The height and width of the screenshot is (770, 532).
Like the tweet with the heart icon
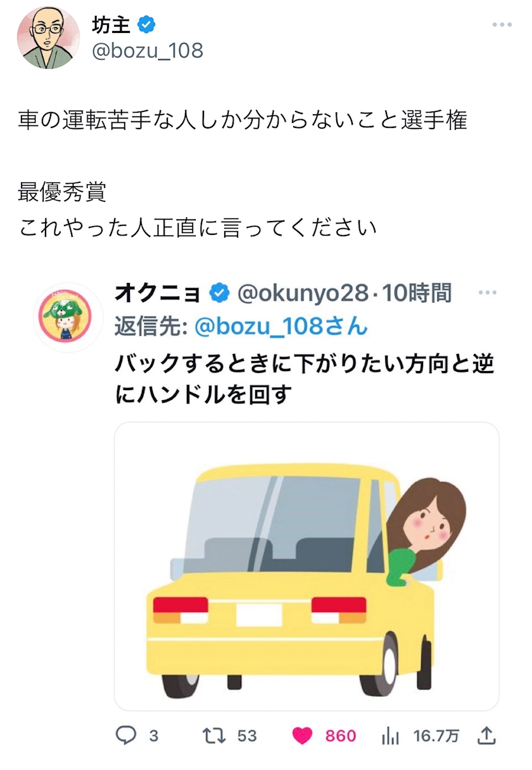[303, 735]
